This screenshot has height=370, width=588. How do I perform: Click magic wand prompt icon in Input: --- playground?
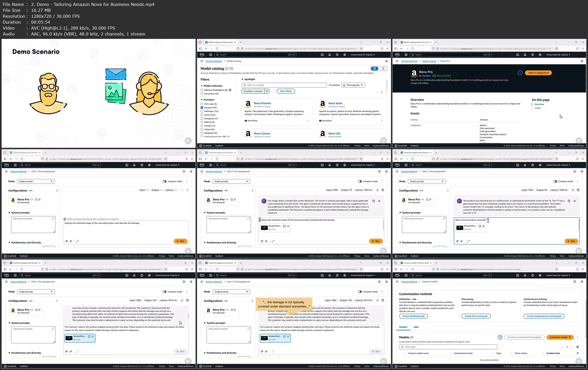click(x=71, y=241)
